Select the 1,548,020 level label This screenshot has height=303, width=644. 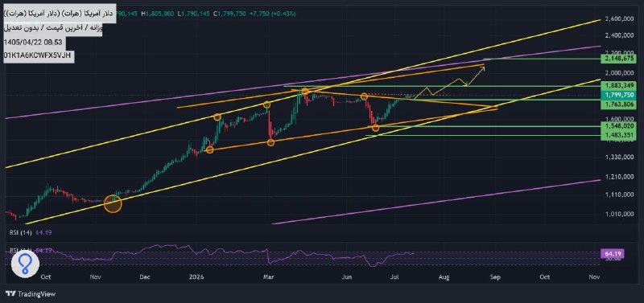(617, 126)
